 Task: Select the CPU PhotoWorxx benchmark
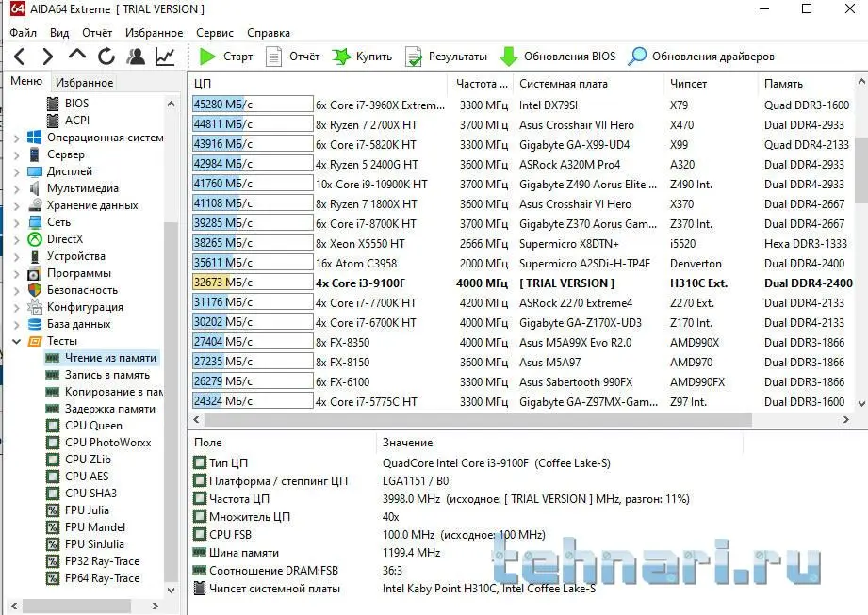click(108, 443)
